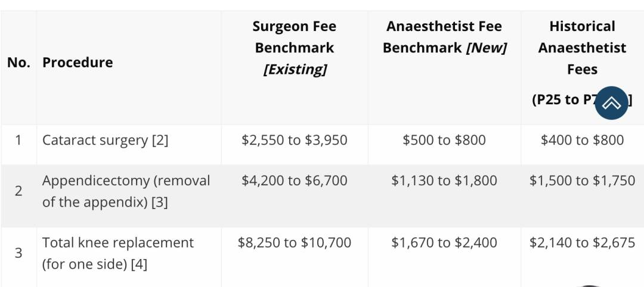This screenshot has width=644, height=287.
Task: Click the $400 to $800 historical fee
Action: pyautogui.click(x=582, y=141)
